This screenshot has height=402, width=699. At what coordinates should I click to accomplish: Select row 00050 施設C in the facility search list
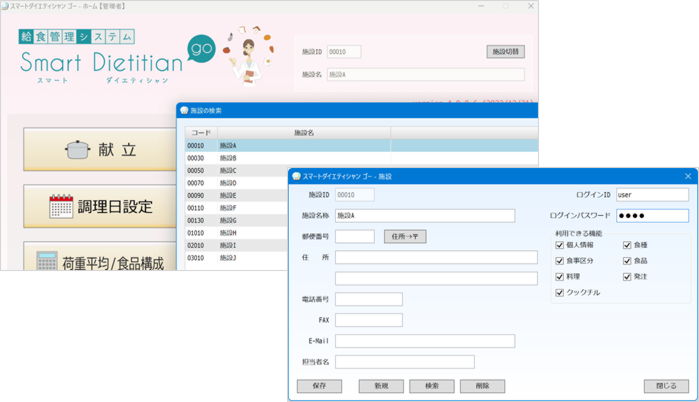click(x=237, y=171)
